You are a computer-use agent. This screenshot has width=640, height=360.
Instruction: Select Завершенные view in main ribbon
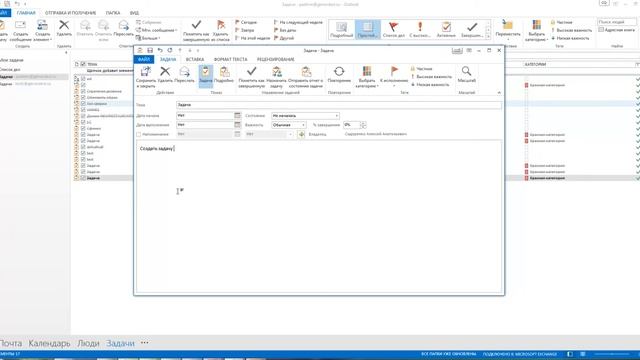(472, 29)
